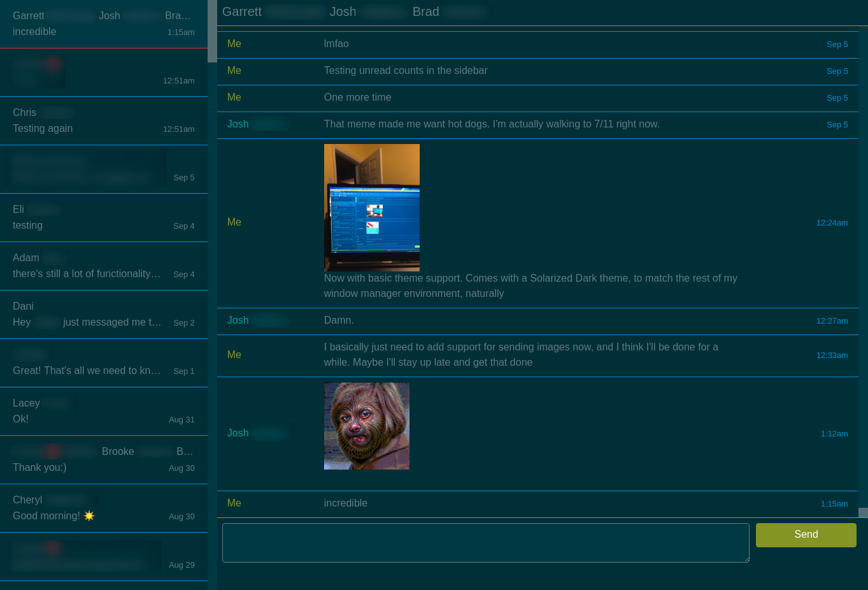The image size is (868, 590).
Task: Click 'Me' sender label beside 'lmfao'
Action: click(x=234, y=44)
